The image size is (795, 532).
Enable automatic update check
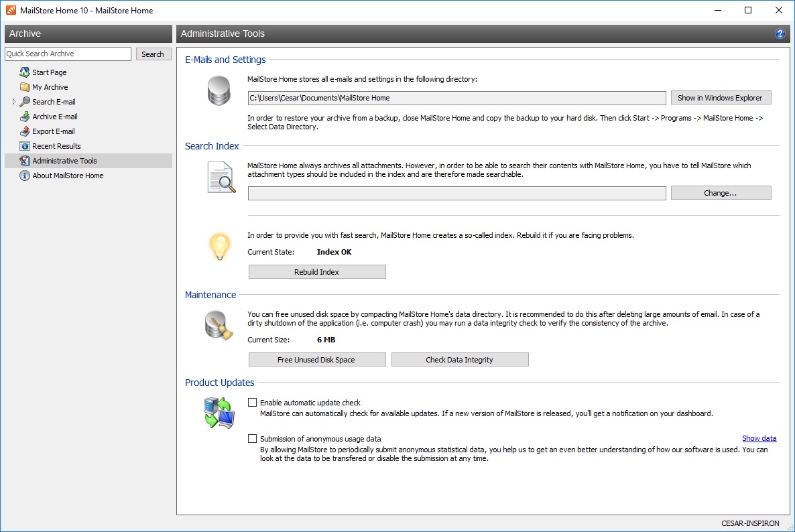coord(253,402)
